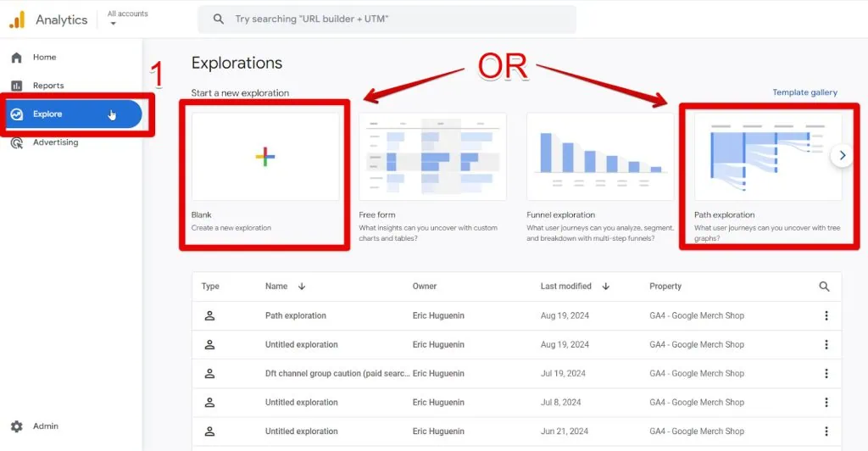
Task: Click the Explore compass icon in sidebar
Action: tap(17, 114)
